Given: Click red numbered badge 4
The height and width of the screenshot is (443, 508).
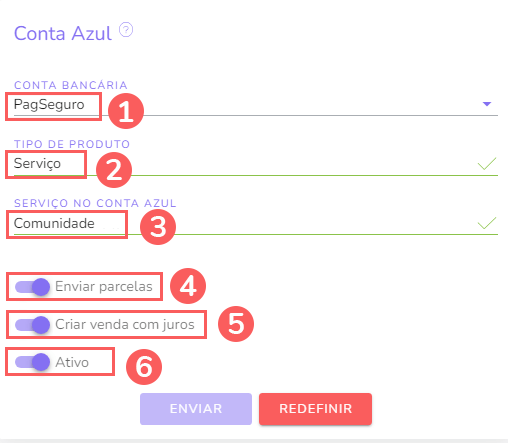Looking at the screenshot, I should [x=188, y=286].
